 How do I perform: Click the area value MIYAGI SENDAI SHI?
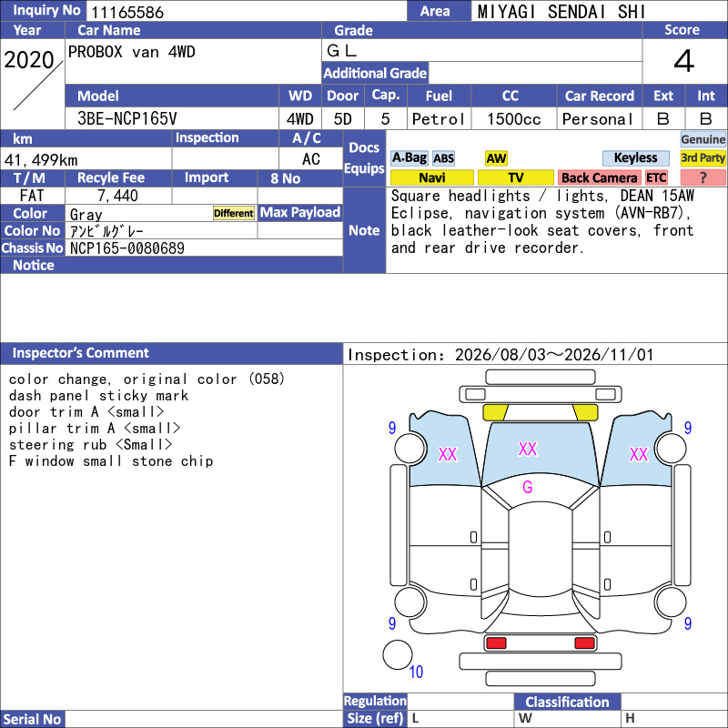pos(561,12)
